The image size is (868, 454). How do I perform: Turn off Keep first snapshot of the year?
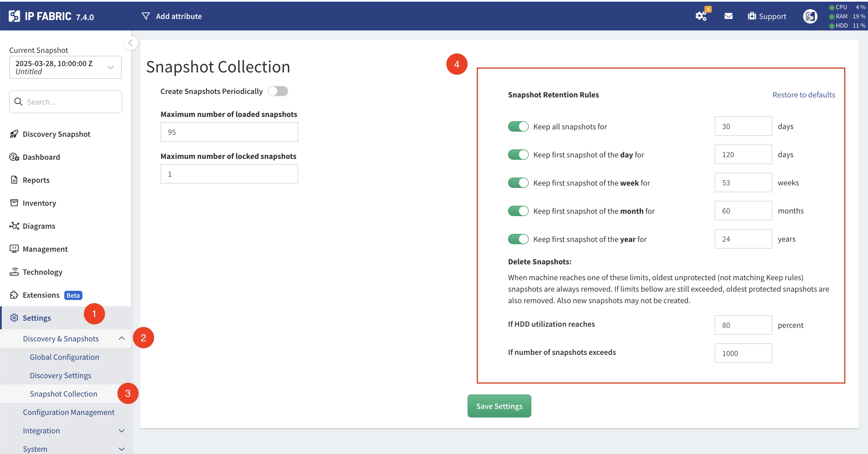pos(518,239)
